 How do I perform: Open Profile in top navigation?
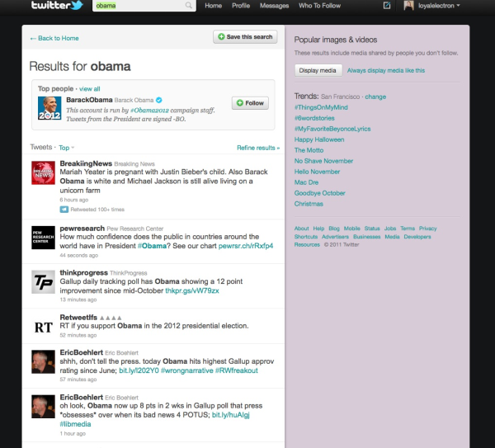pos(241,6)
